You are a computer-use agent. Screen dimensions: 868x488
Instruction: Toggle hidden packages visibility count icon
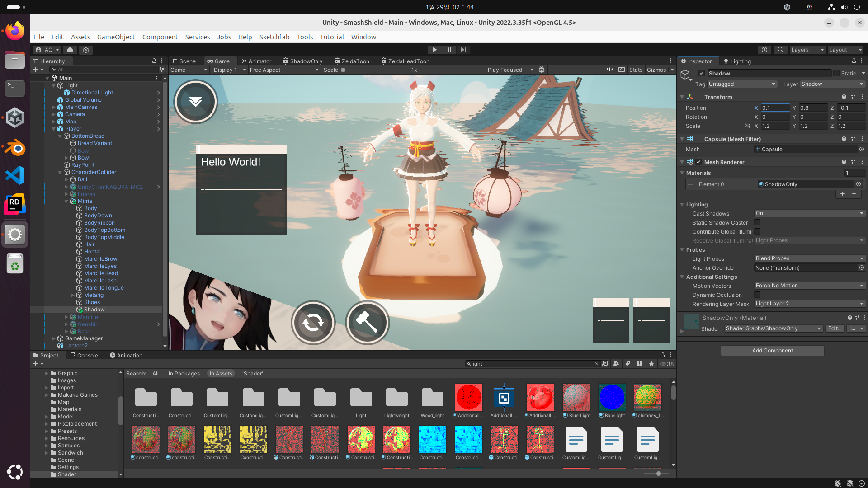[x=667, y=364]
